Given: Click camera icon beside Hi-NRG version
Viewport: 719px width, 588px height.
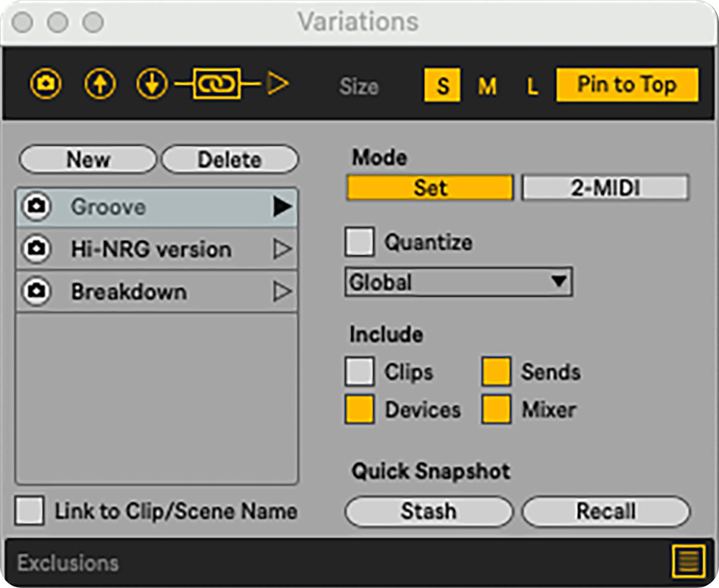Looking at the screenshot, I should pos(36,249).
